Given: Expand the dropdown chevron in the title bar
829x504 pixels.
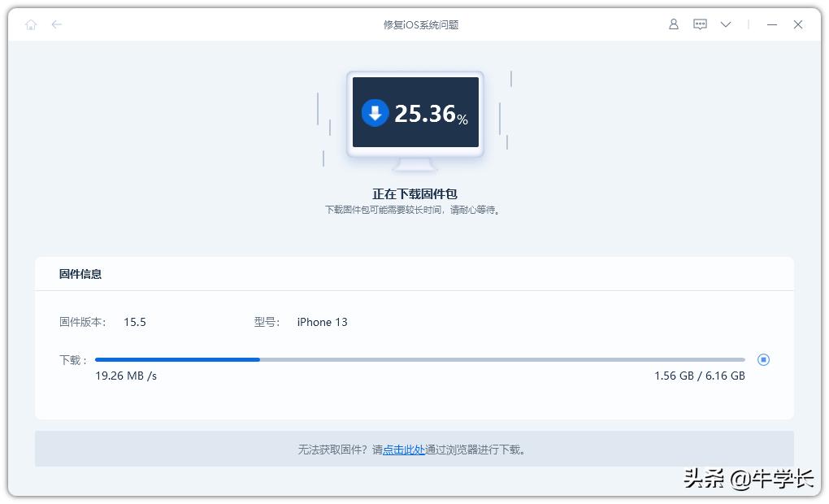Looking at the screenshot, I should (725, 24).
